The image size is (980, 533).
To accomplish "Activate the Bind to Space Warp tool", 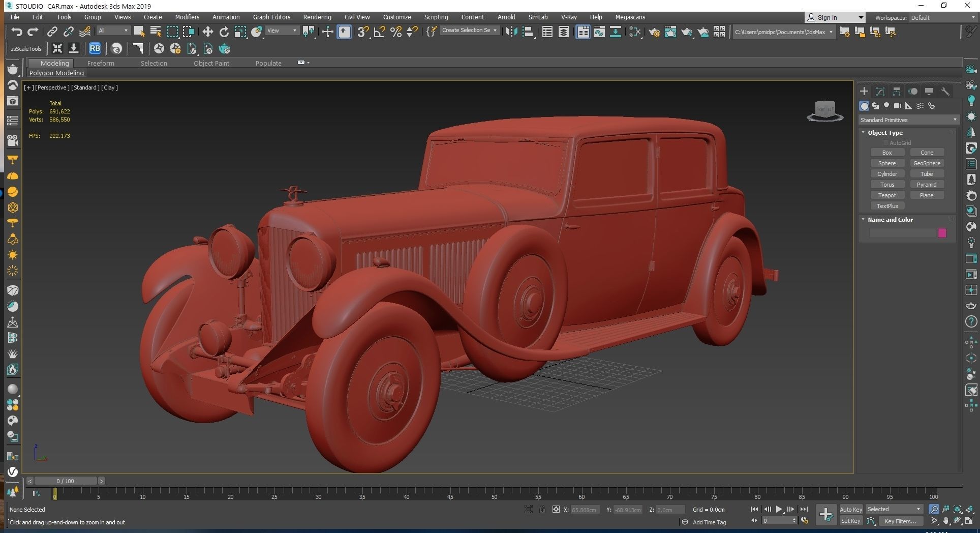I will (x=85, y=32).
